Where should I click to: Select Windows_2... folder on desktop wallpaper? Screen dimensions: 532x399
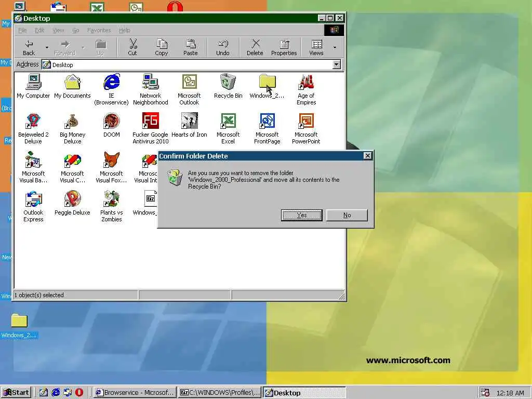click(x=19, y=326)
